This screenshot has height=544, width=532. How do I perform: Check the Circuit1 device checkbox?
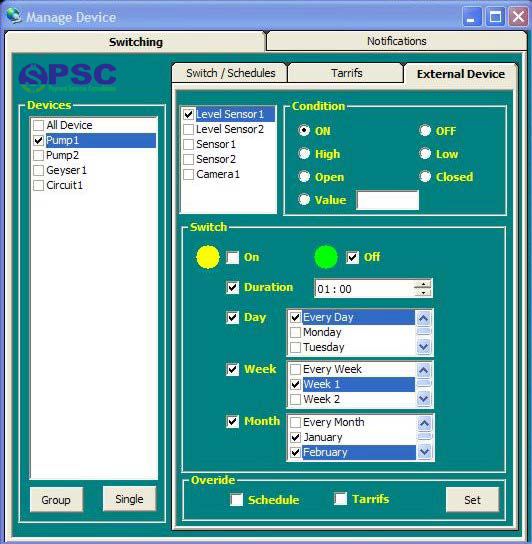(38, 185)
